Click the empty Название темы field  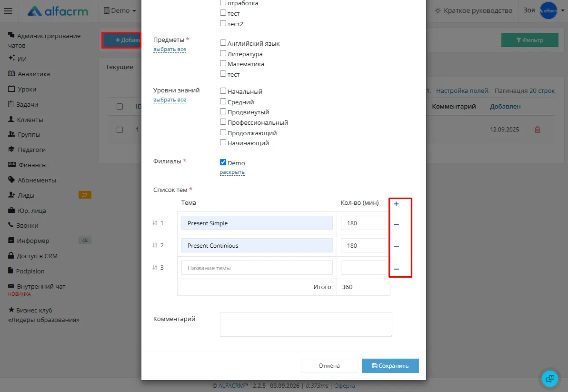click(257, 268)
